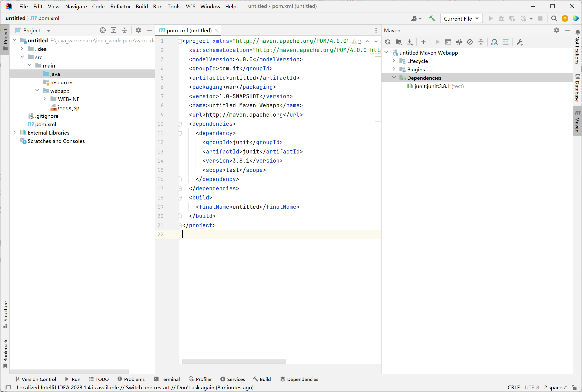
Task: Open the Services tool window
Action: pos(233,379)
